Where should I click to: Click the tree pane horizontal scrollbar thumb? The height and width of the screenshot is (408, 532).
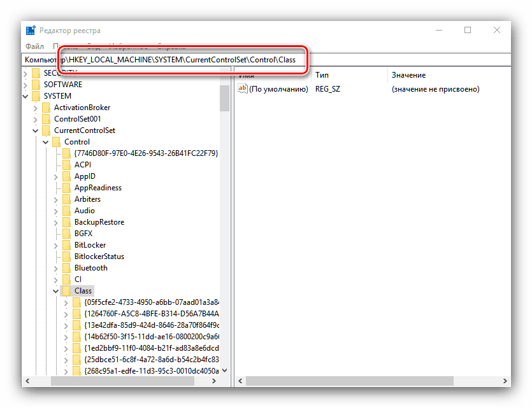pyautogui.click(x=122, y=381)
